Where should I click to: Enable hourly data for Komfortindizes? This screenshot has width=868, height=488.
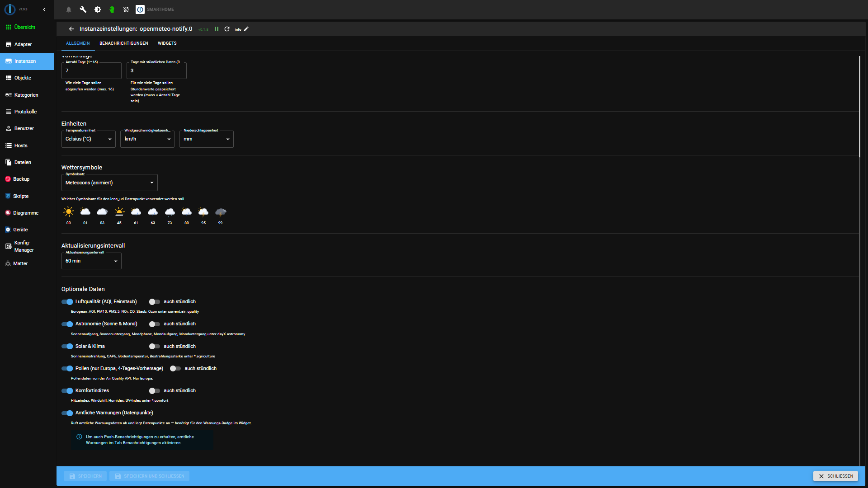pos(155,391)
